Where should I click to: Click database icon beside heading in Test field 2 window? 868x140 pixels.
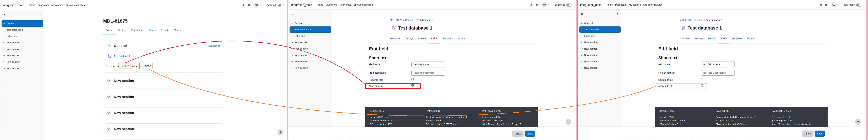coord(683,28)
